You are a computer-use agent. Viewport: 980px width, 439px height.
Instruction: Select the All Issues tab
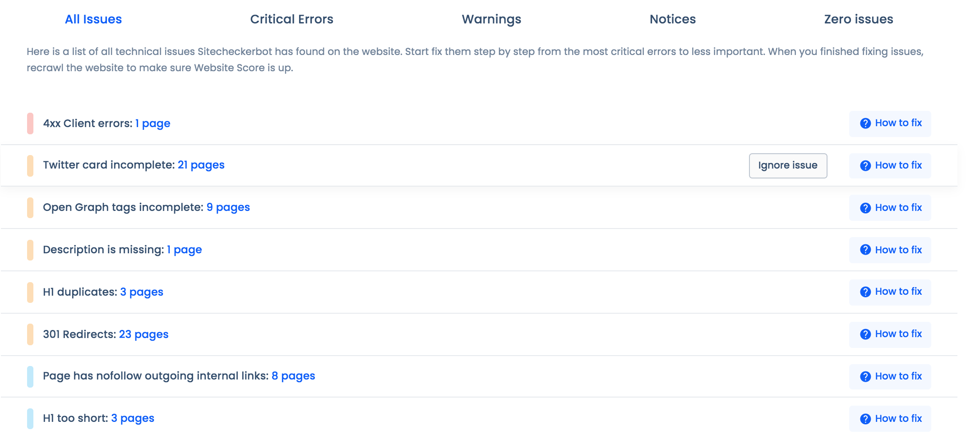click(93, 19)
